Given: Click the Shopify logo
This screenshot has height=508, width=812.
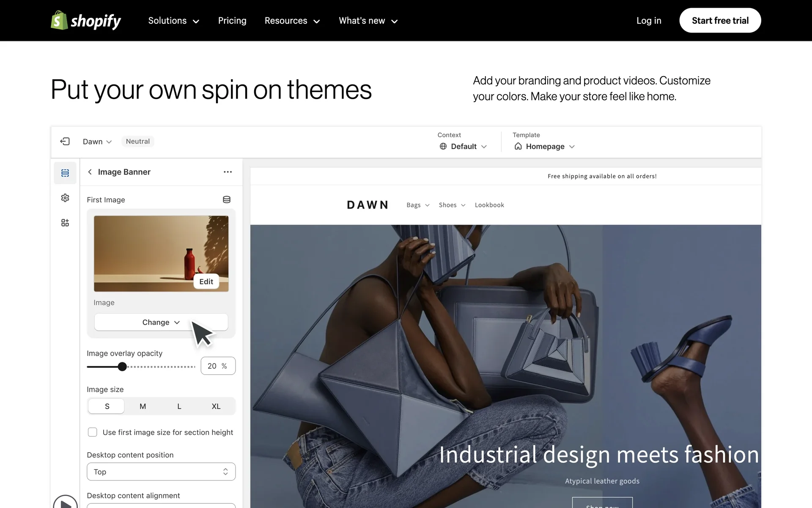Looking at the screenshot, I should pos(86,20).
